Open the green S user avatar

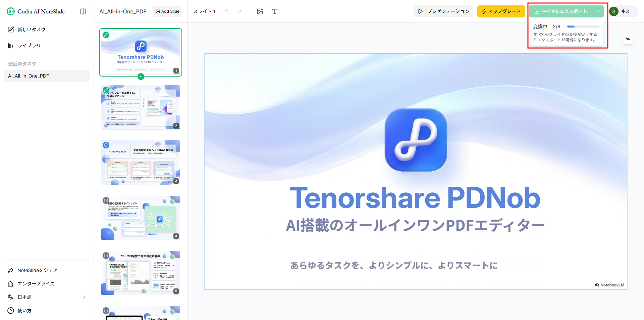tap(614, 11)
